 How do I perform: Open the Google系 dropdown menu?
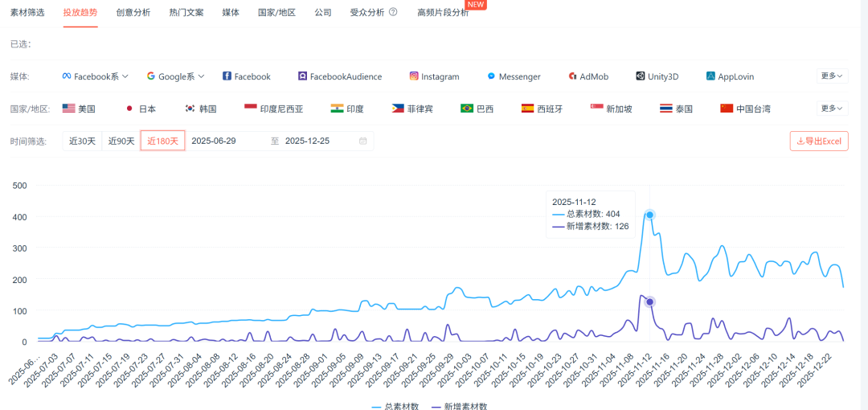pyautogui.click(x=175, y=76)
